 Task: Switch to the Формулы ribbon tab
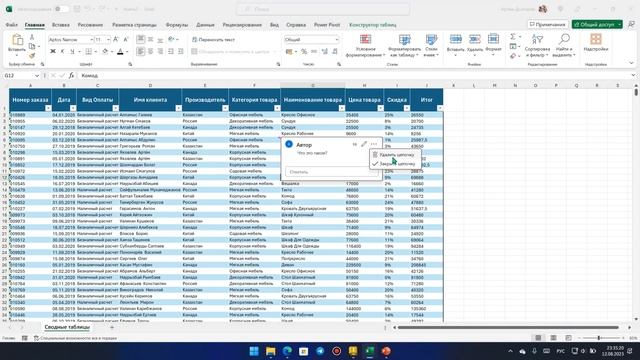tap(177, 25)
